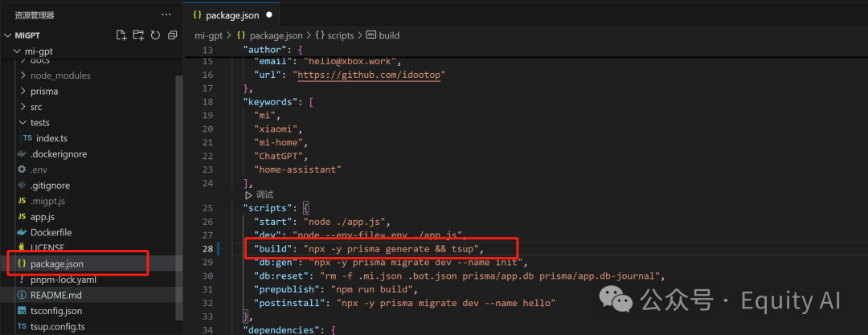Open README.md in the file tree

coord(58,295)
